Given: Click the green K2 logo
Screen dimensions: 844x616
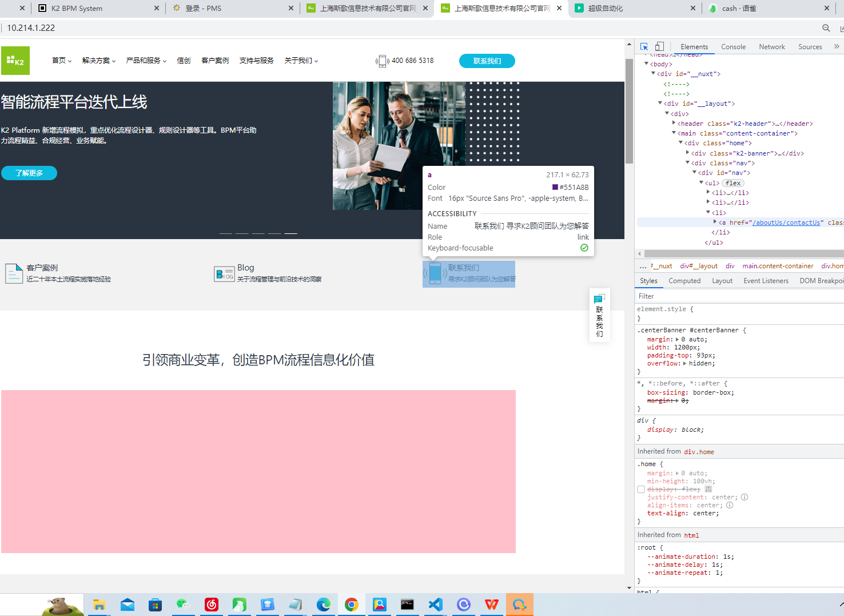Looking at the screenshot, I should pyautogui.click(x=15, y=61).
